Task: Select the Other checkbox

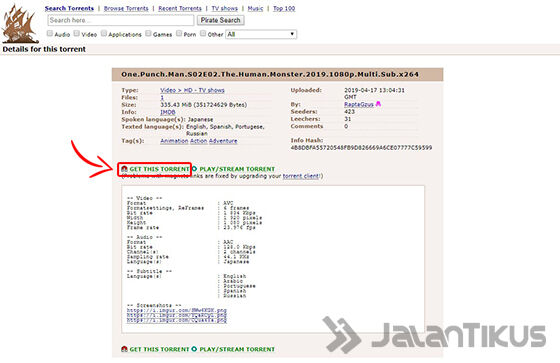Action: (x=203, y=34)
